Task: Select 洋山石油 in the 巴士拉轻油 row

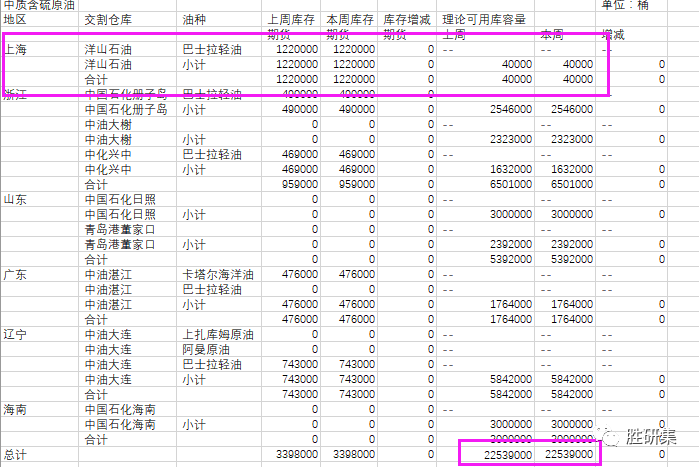Action: pyautogui.click(x=108, y=49)
